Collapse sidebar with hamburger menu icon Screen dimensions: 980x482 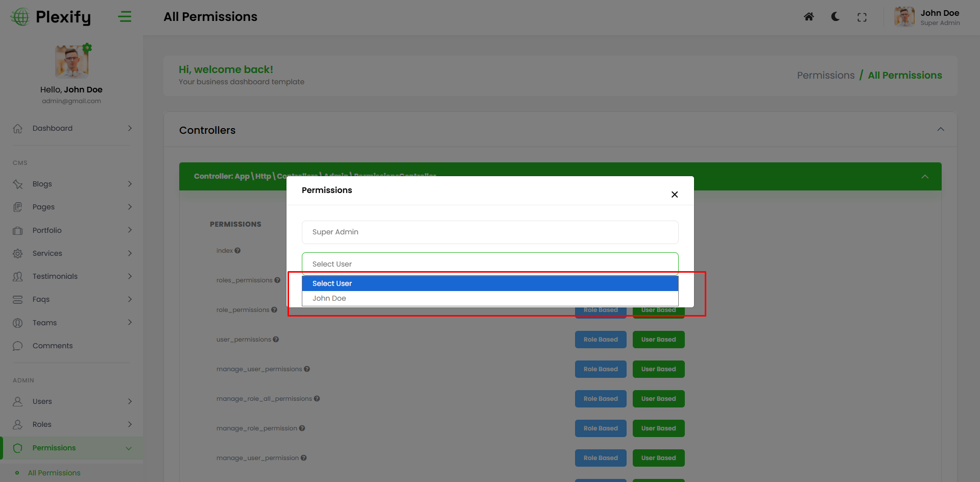125,17
